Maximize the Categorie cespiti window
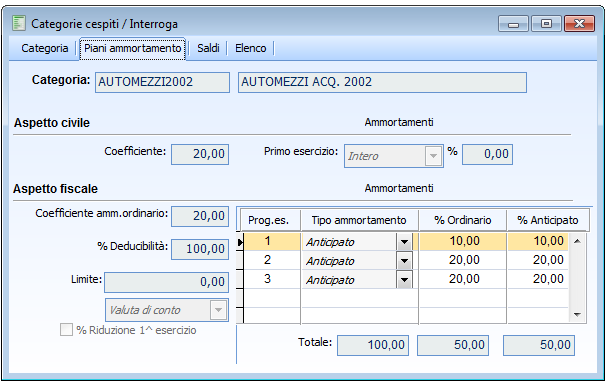 pos(546,24)
